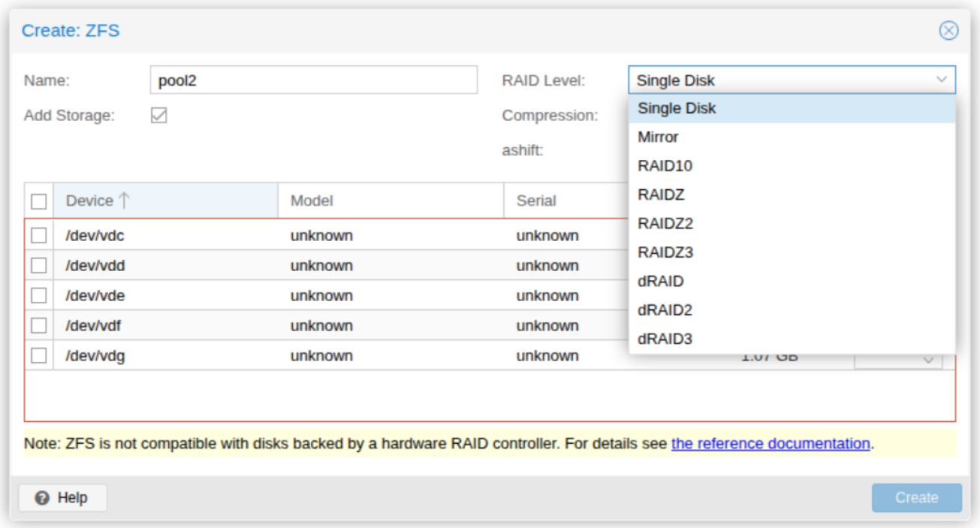This screenshot has height=528, width=980.
Task: Select the /dev/vdd disk checkbox
Action: coord(39,266)
